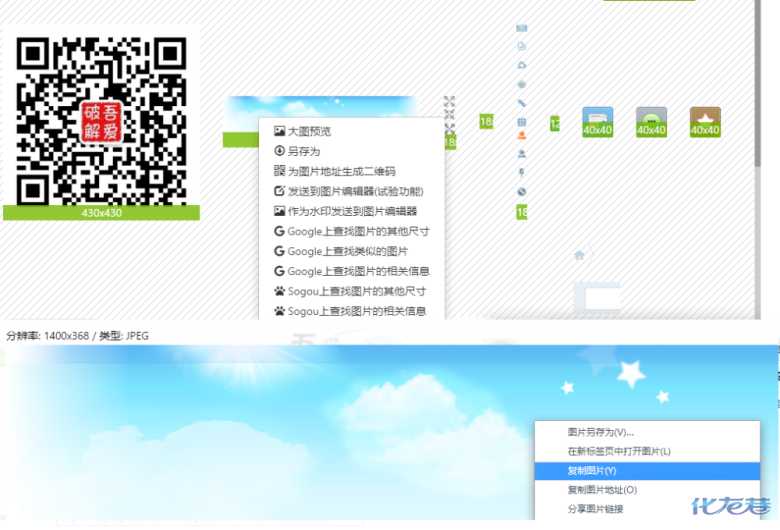Click the sky banner thumbnail above the menu
The image size is (780, 530).
(x=321, y=106)
